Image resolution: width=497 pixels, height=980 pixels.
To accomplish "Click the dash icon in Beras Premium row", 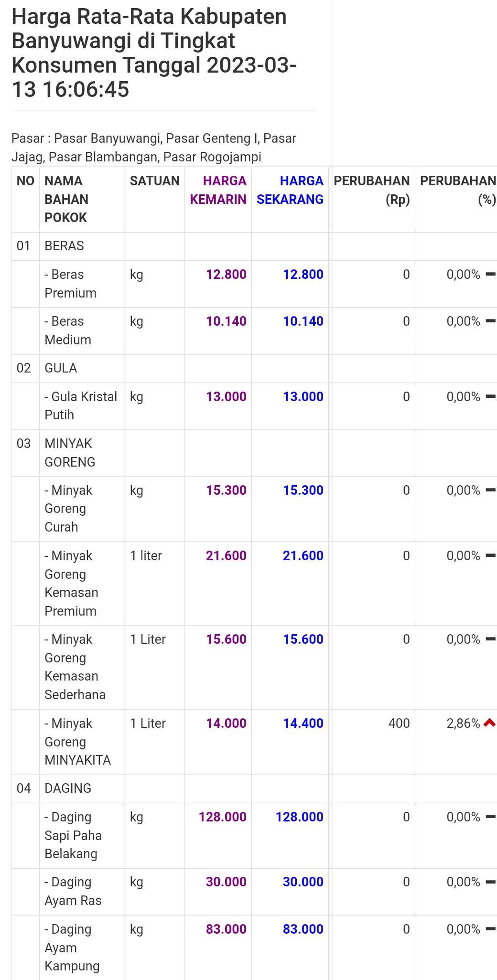I will click(490, 274).
